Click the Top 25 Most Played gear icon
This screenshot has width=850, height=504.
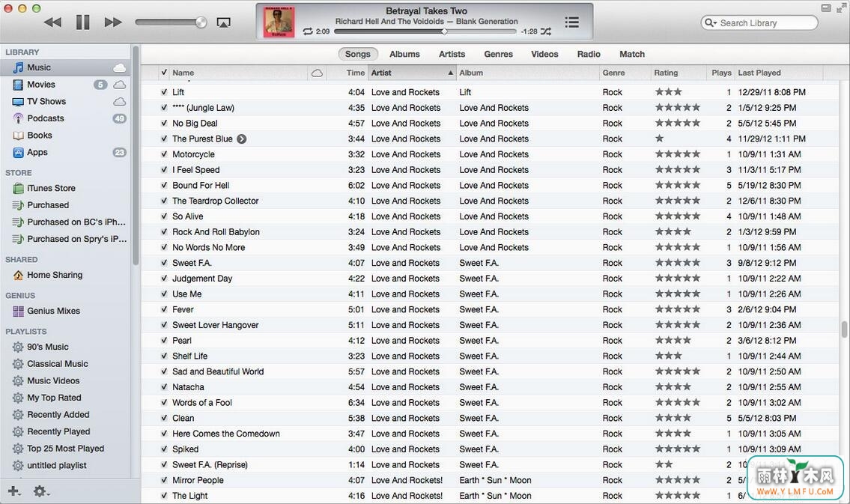click(18, 449)
